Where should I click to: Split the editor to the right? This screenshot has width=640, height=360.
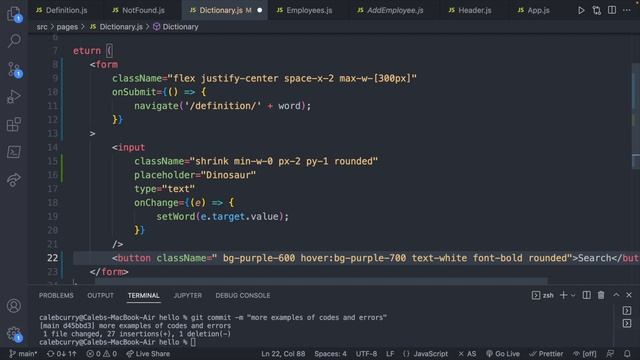(612, 10)
